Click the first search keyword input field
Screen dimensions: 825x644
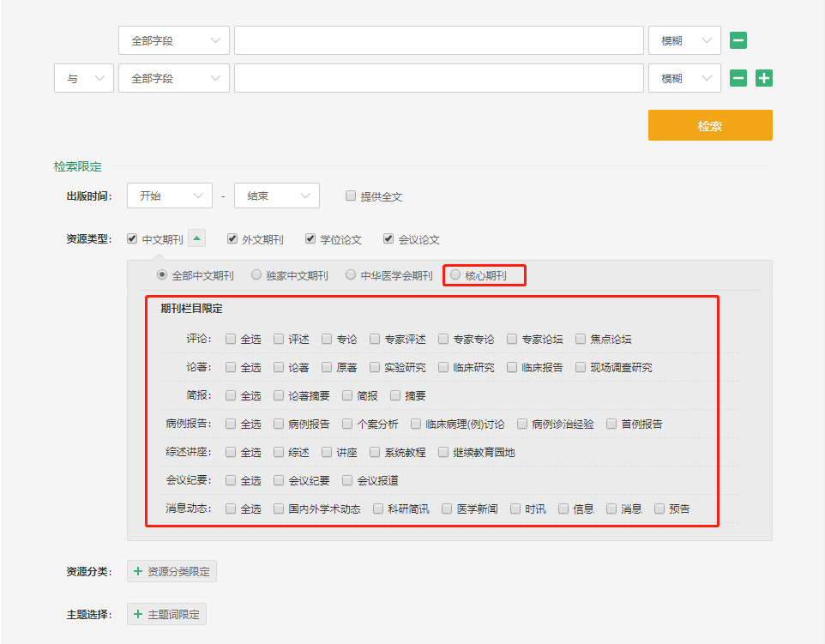[x=438, y=40]
